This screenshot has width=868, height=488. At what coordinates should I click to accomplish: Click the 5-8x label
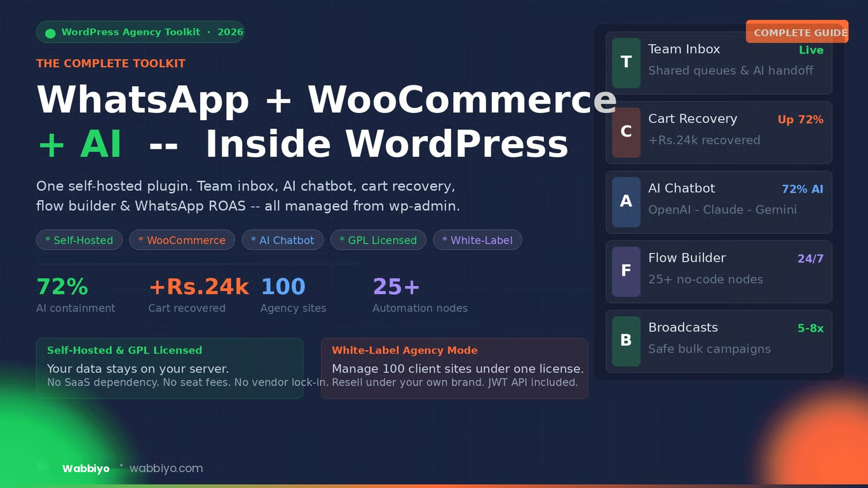[811, 329]
